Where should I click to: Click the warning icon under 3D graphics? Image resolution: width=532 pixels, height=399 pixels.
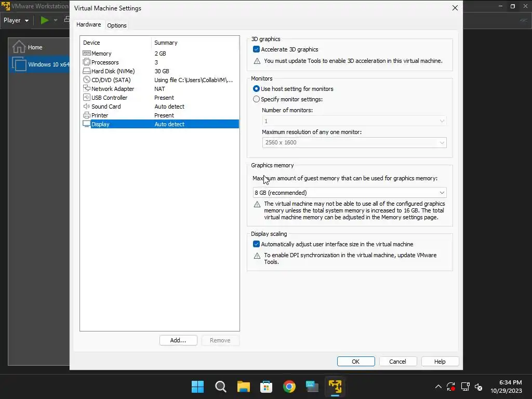257,61
